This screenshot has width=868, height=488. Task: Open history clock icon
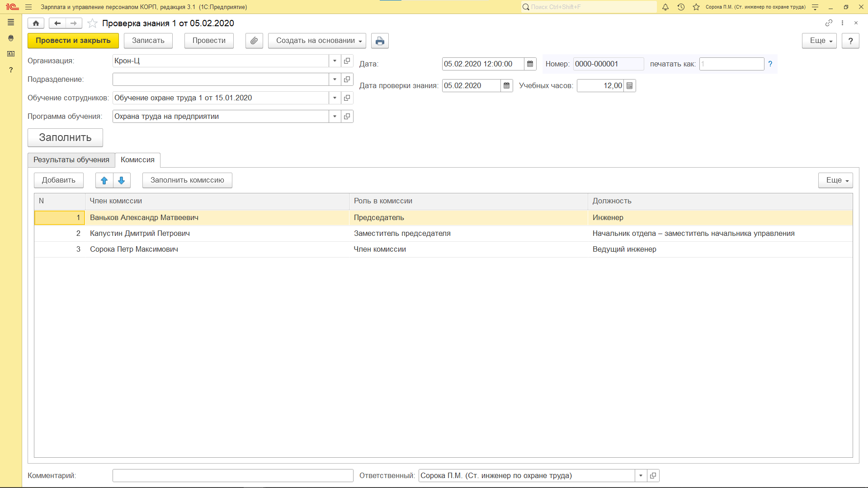click(681, 7)
